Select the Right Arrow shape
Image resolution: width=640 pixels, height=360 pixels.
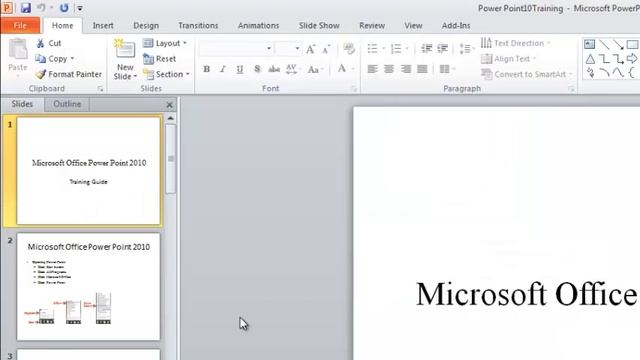632,58
